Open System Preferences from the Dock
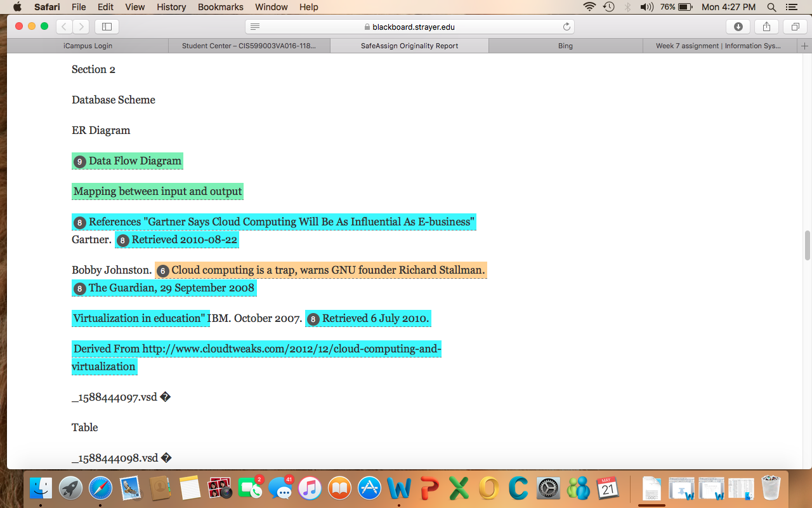812x508 pixels. tap(549, 488)
